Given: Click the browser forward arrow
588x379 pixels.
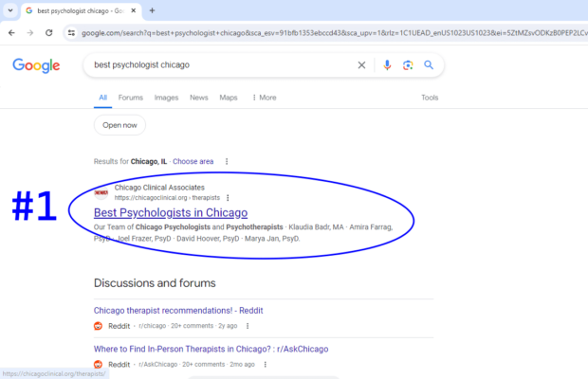Looking at the screenshot, I should point(30,32).
